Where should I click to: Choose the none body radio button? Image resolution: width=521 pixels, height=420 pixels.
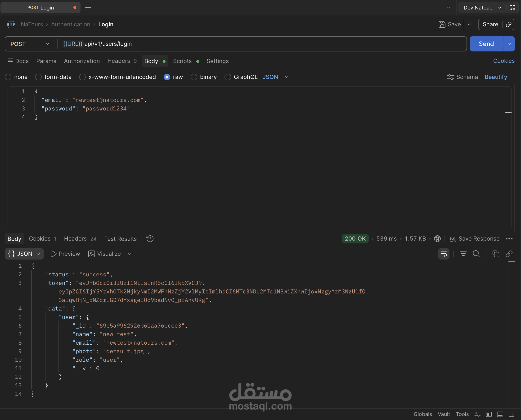[x=8, y=77]
